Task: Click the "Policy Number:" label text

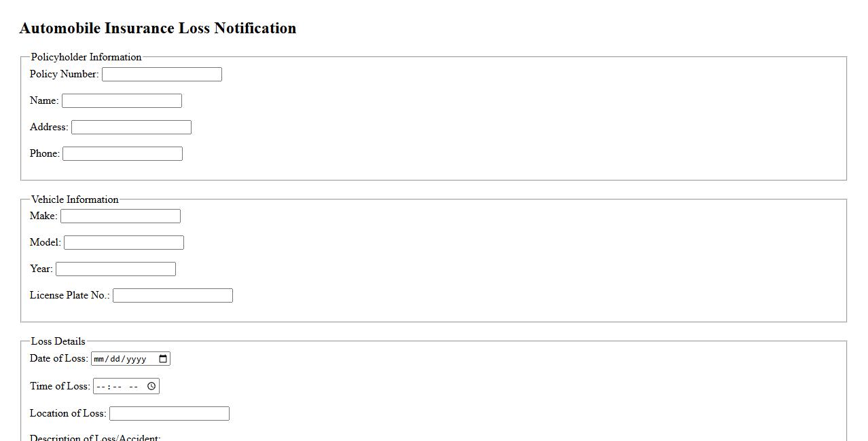Action: 64,74
